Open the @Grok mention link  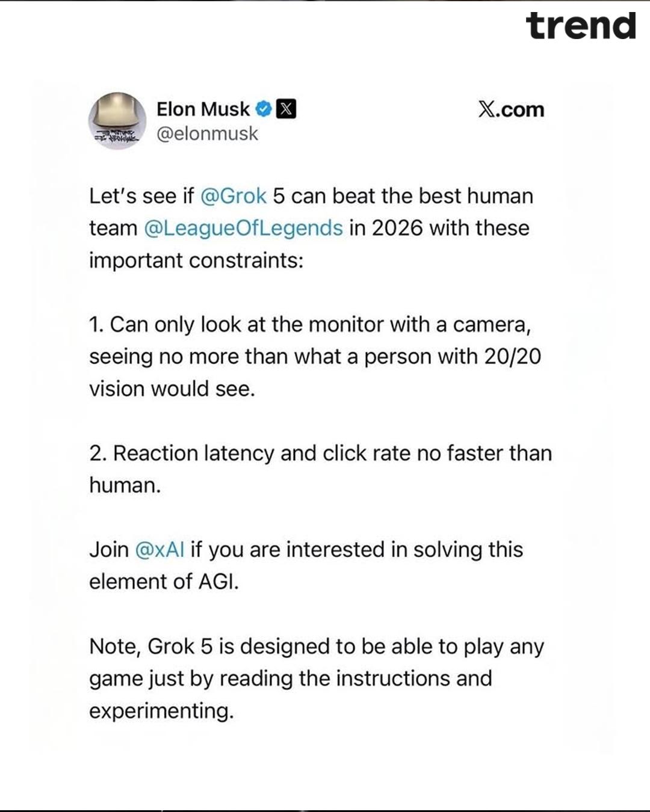tap(232, 196)
